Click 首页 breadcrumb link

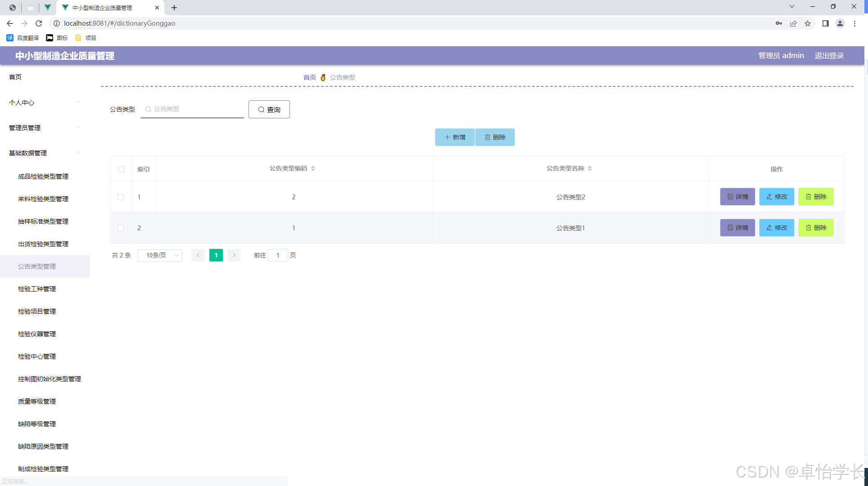coord(309,77)
